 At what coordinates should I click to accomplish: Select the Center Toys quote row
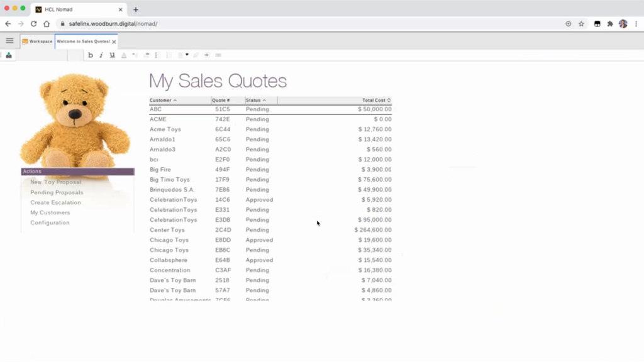tap(167, 230)
